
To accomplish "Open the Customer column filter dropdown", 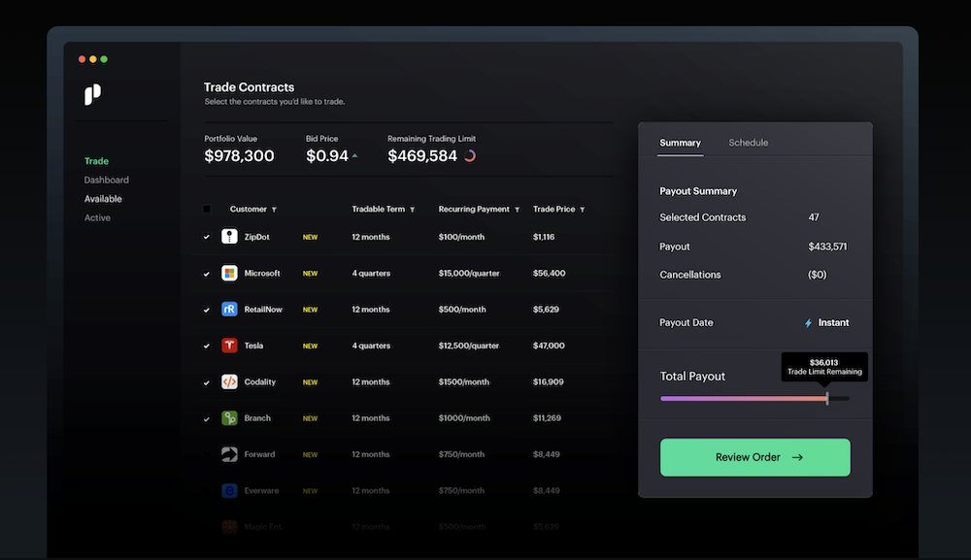I will (x=274, y=210).
